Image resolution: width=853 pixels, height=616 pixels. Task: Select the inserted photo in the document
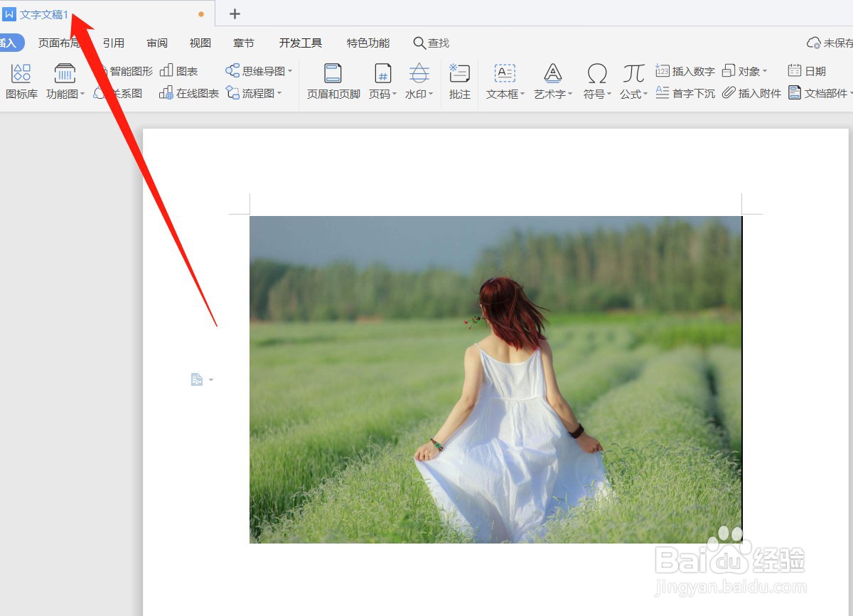[495, 379]
